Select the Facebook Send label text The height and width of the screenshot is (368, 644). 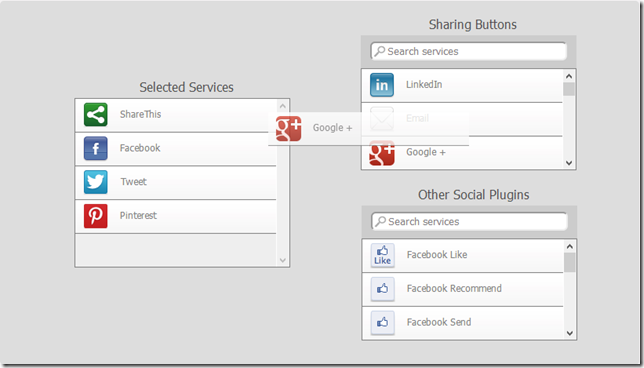pyautogui.click(x=439, y=322)
